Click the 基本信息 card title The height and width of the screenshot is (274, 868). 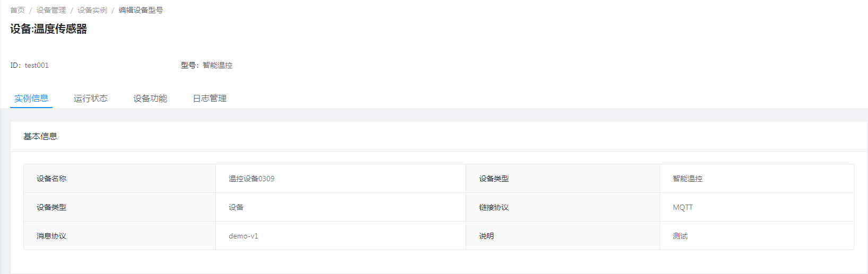tap(40, 136)
